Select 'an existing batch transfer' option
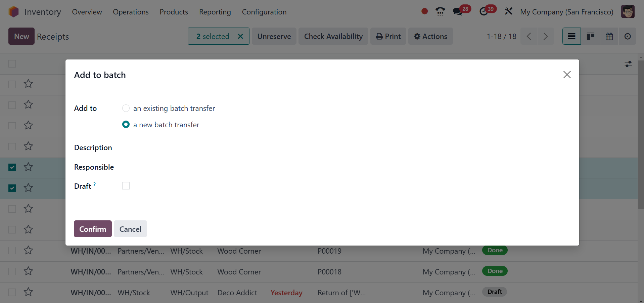The height and width of the screenshot is (303, 644). tap(126, 108)
